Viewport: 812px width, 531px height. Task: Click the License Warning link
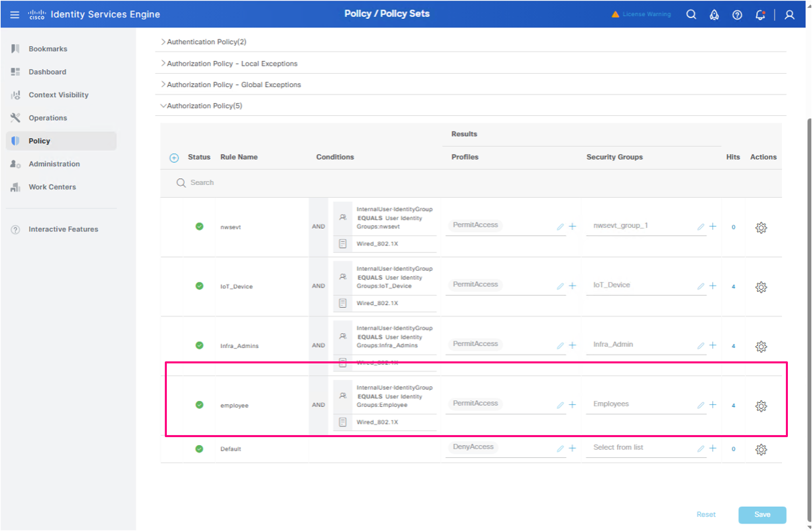click(647, 14)
